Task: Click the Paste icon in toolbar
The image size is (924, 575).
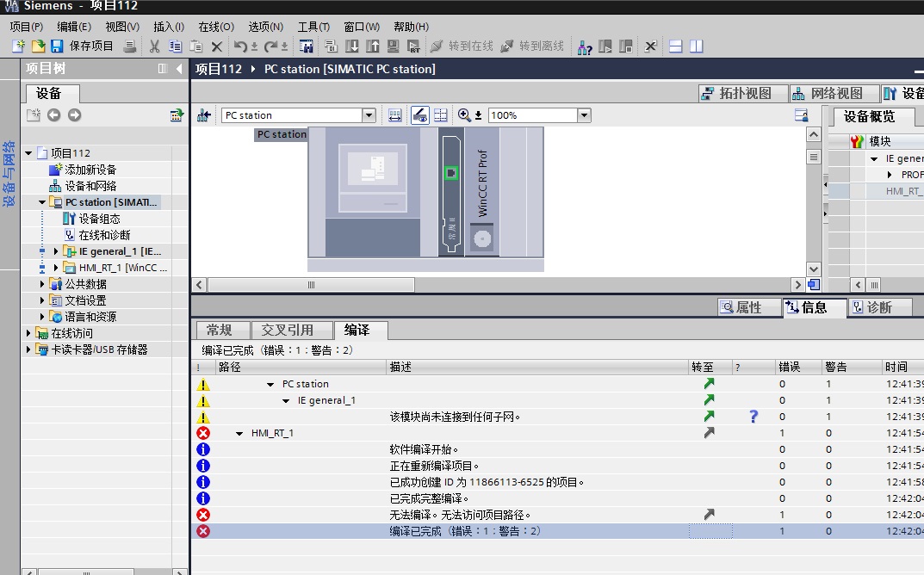Action: (x=196, y=46)
